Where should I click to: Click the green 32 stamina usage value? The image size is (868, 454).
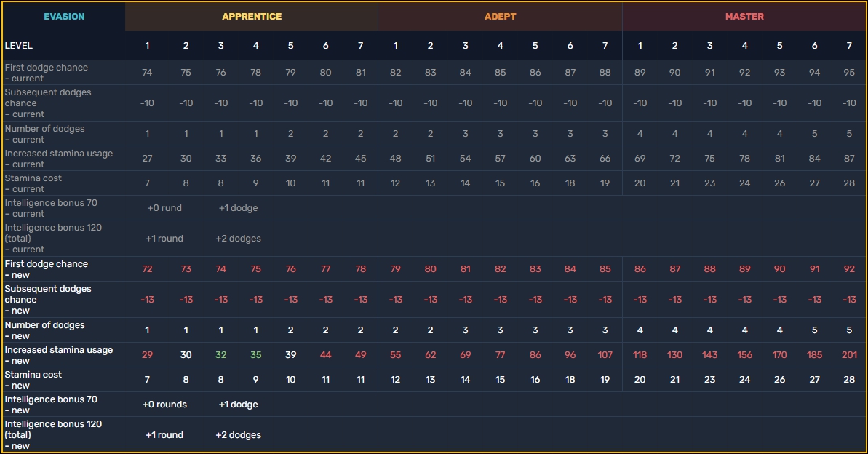pyautogui.click(x=221, y=355)
